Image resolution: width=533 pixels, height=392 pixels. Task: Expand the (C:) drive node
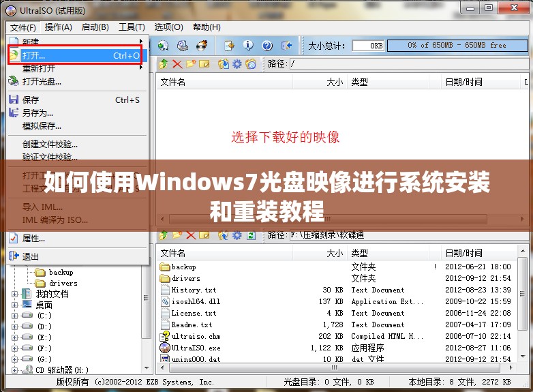click(x=14, y=316)
